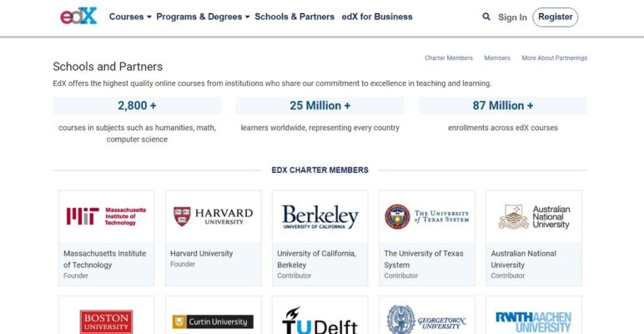Expand the Courses dropdown menu
This screenshot has width=644, height=334.
(x=130, y=17)
